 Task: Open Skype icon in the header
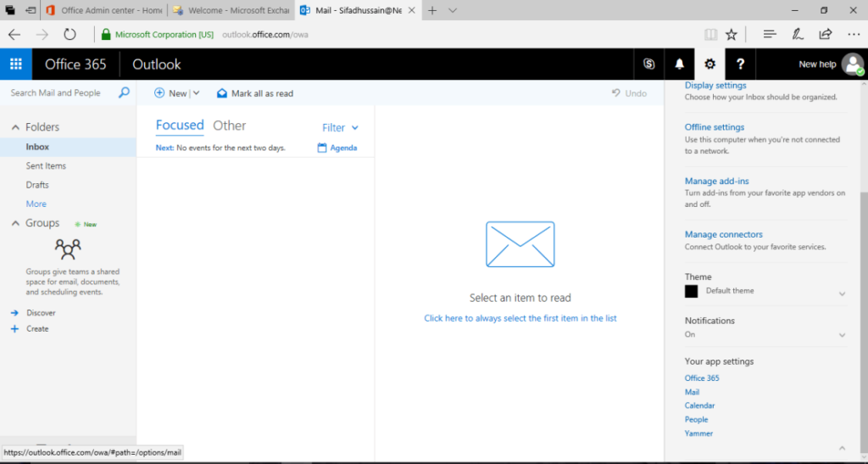coord(648,64)
